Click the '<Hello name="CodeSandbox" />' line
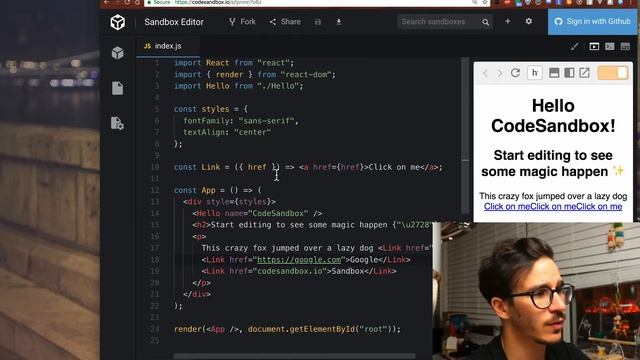The image size is (640, 360). pyautogui.click(x=257, y=213)
